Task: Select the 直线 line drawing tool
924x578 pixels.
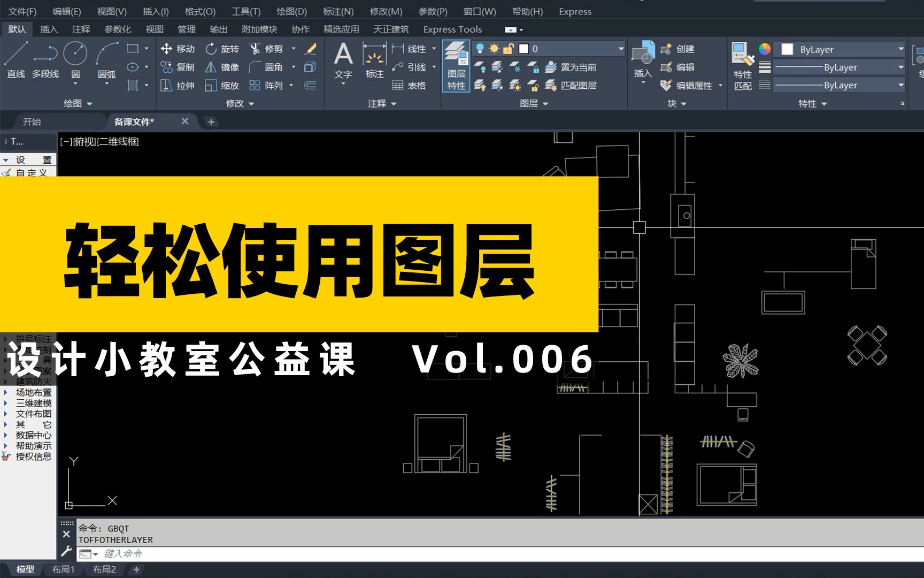Action: pos(16,60)
